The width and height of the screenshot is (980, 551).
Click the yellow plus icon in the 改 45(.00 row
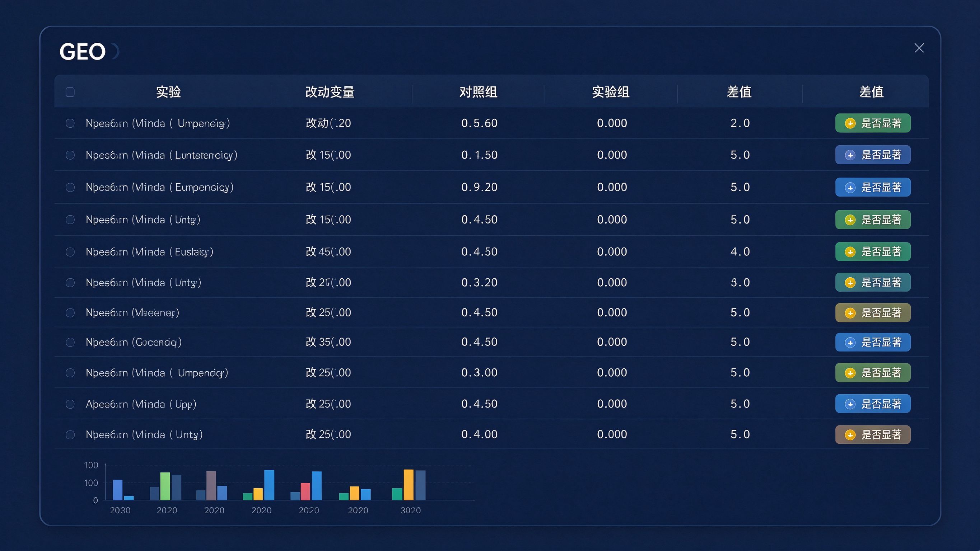850,252
